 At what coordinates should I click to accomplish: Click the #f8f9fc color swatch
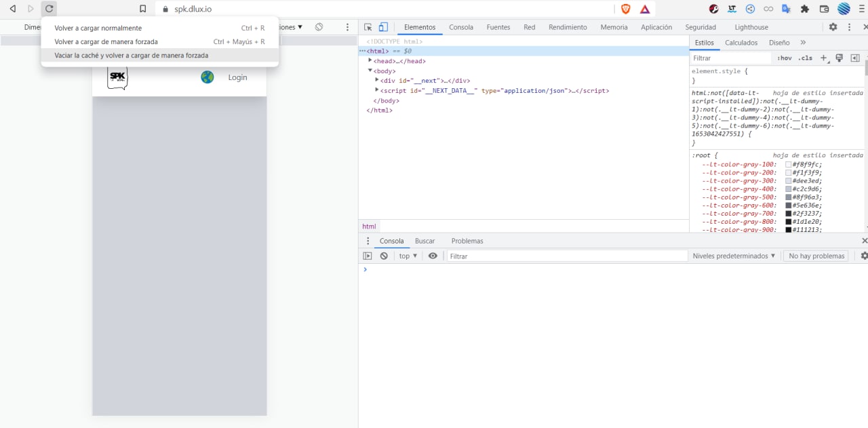(x=789, y=165)
